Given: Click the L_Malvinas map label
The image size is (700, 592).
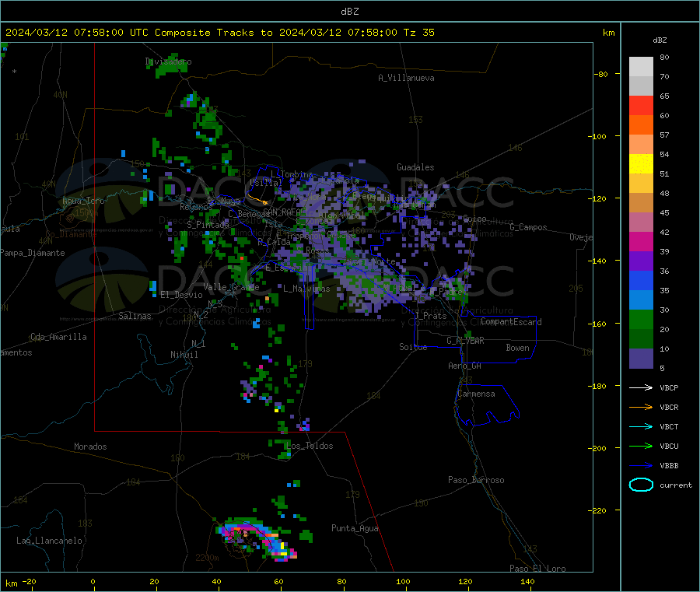Looking at the screenshot, I should point(306,289).
